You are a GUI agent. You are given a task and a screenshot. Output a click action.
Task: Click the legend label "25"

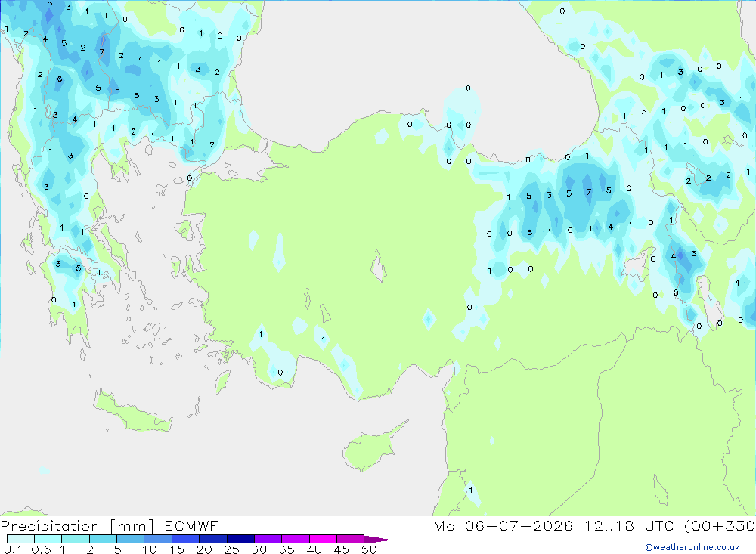(x=232, y=549)
